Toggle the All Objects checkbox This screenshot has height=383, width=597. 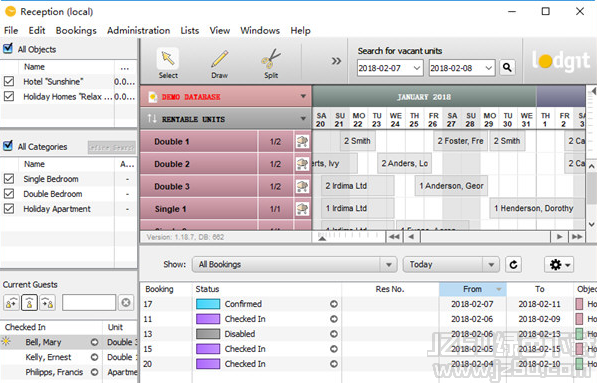point(8,49)
